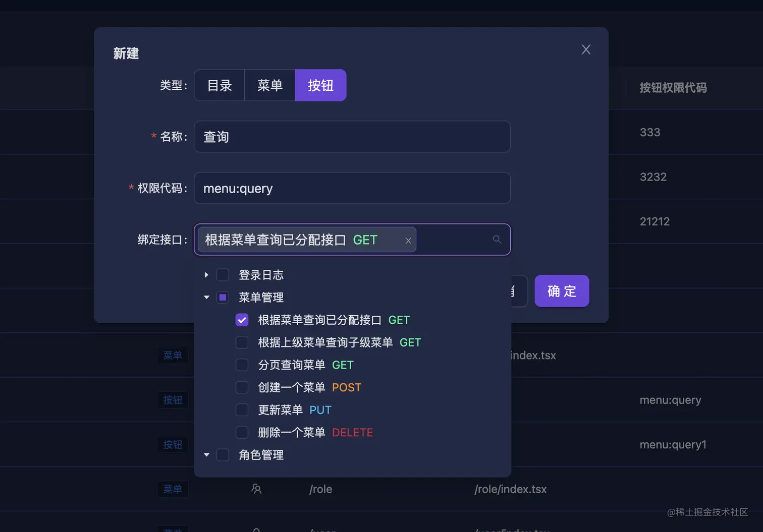This screenshot has height=532, width=763.
Task: Click the 角色管理 tree label
Action: (261, 455)
